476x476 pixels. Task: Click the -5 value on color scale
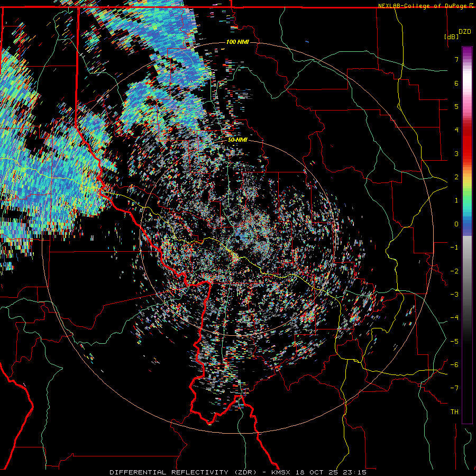pyautogui.click(x=454, y=342)
